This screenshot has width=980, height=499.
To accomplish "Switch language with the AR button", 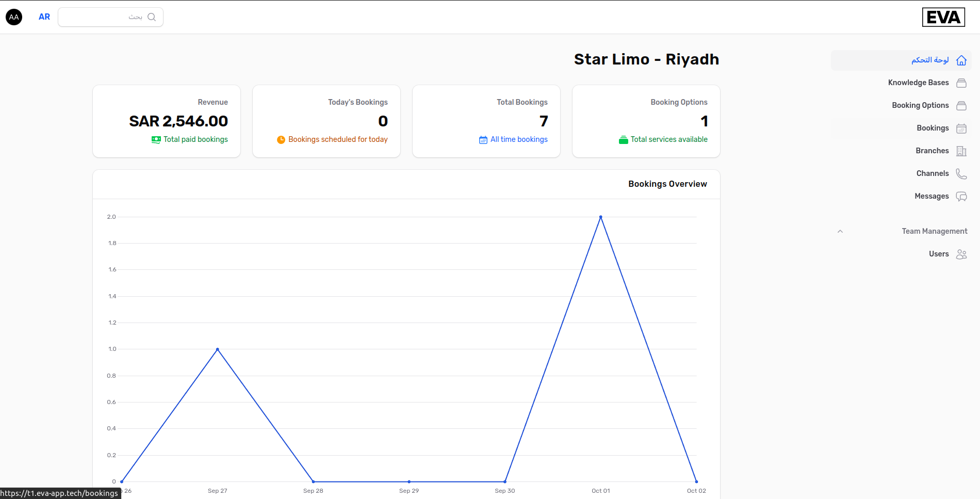I will [44, 17].
